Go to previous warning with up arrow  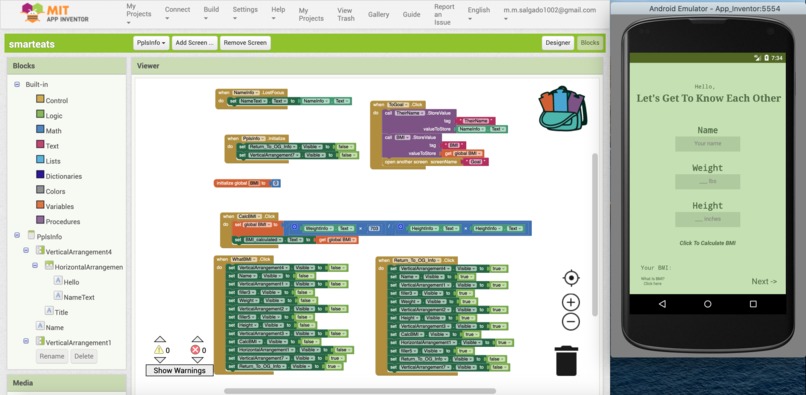(x=160, y=339)
